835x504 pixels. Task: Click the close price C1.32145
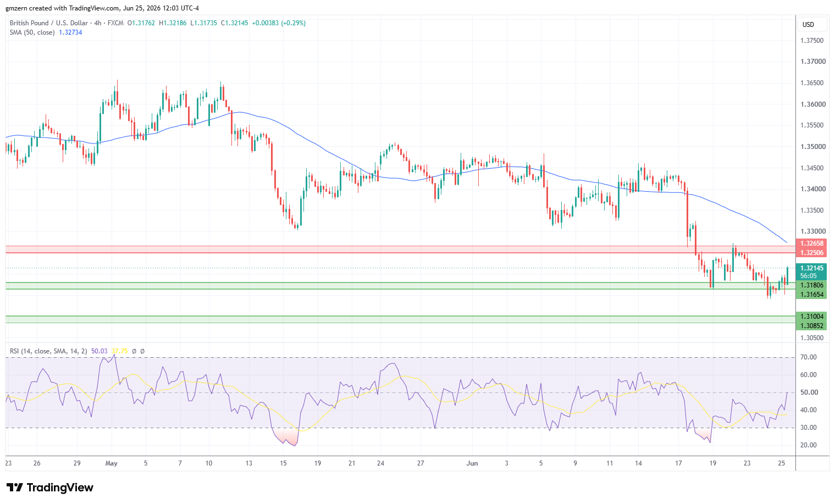[235, 23]
